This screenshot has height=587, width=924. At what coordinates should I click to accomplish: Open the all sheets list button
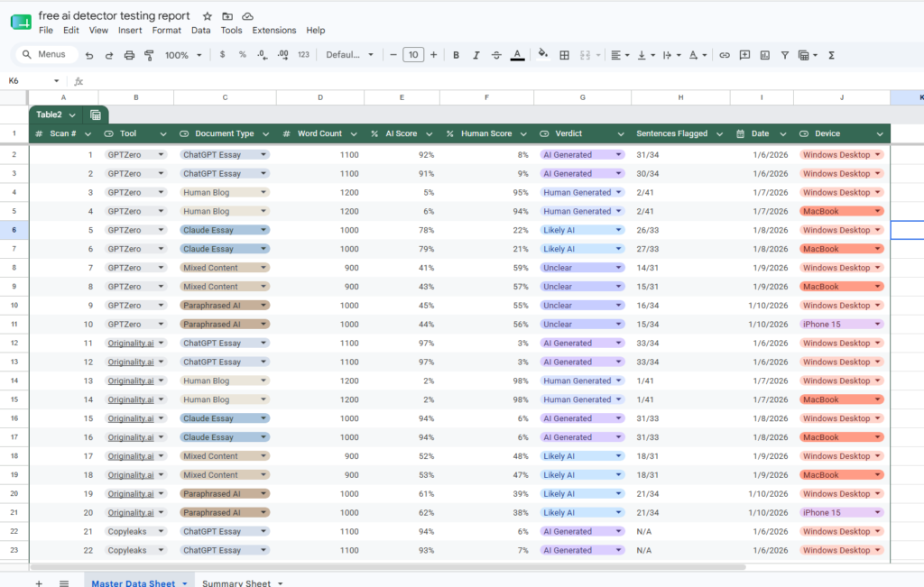[64, 582]
